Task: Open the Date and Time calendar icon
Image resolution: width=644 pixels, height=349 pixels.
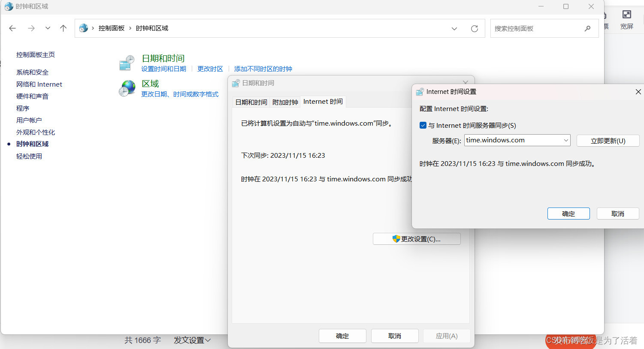Action: tap(127, 63)
